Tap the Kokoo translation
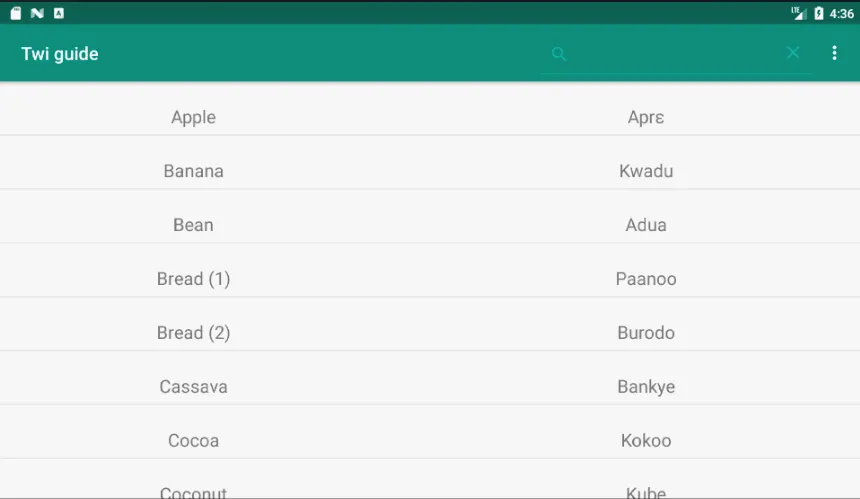Screen dimensions: 860x499 [646, 440]
